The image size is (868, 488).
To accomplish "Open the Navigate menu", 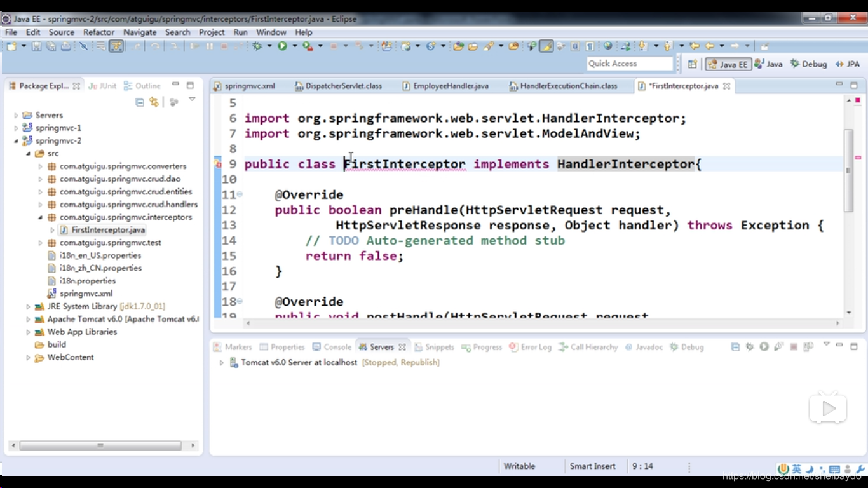I will click(x=140, y=32).
